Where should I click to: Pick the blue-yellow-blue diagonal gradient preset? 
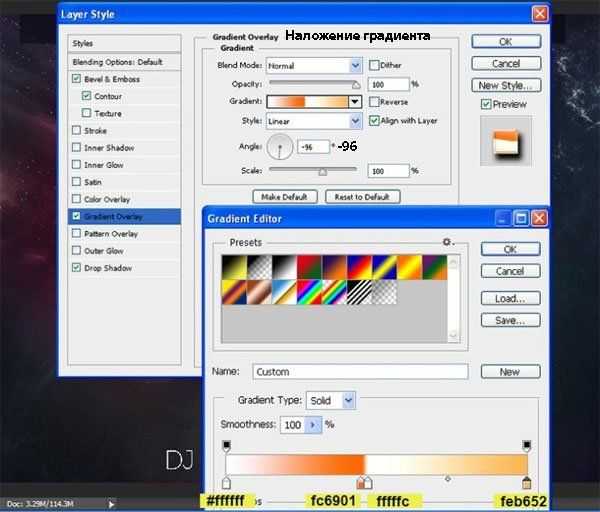(x=384, y=267)
